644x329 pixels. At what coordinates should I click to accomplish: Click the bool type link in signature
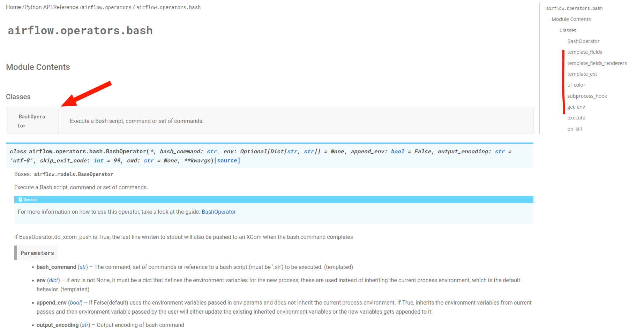[397, 152]
